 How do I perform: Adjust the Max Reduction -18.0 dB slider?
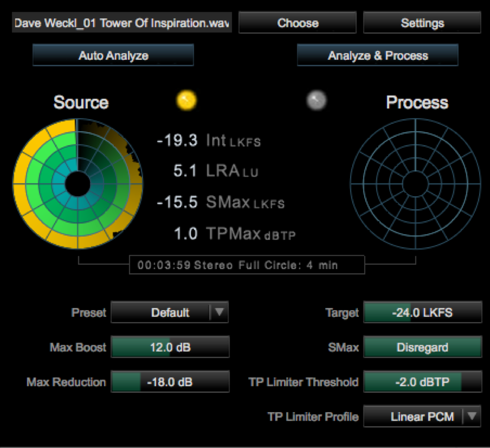click(170, 382)
